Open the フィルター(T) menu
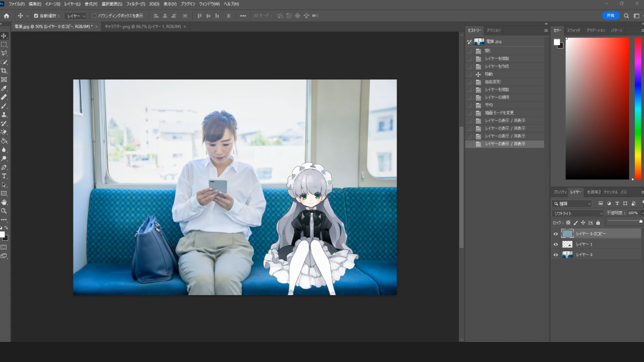 pyautogui.click(x=136, y=4)
